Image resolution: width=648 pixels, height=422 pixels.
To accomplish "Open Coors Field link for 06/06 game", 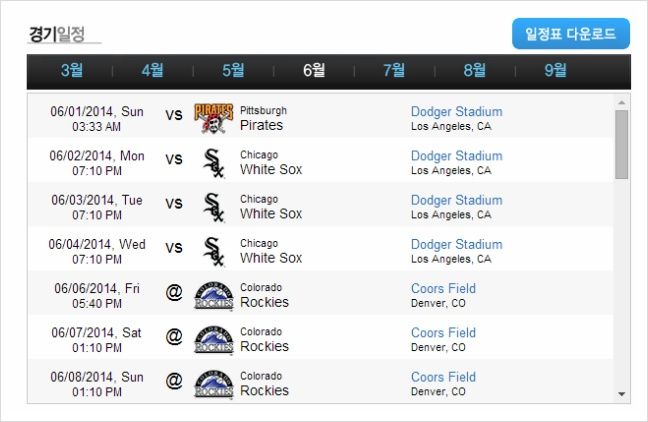I will click(x=443, y=288).
